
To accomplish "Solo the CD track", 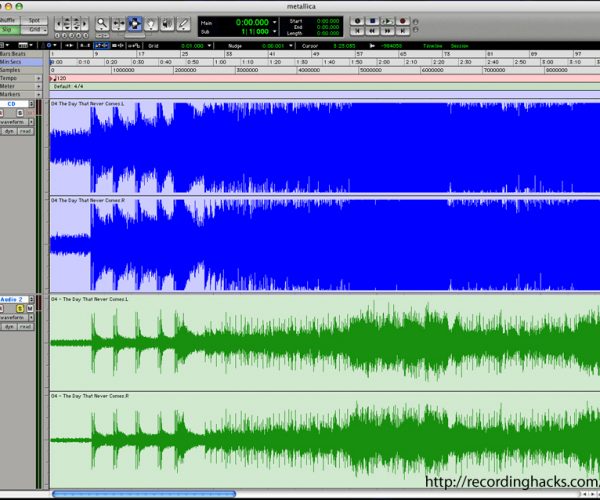I will click(x=20, y=113).
